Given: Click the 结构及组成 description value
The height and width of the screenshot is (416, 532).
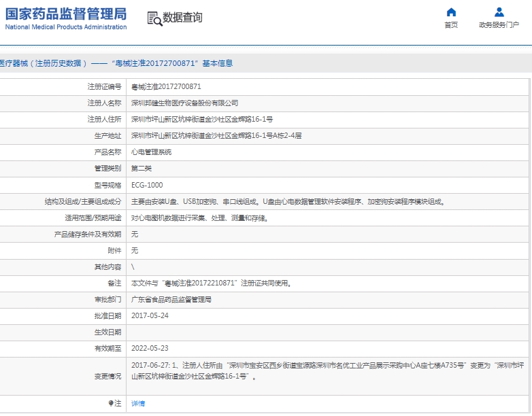Looking at the screenshot, I should click(x=288, y=202).
